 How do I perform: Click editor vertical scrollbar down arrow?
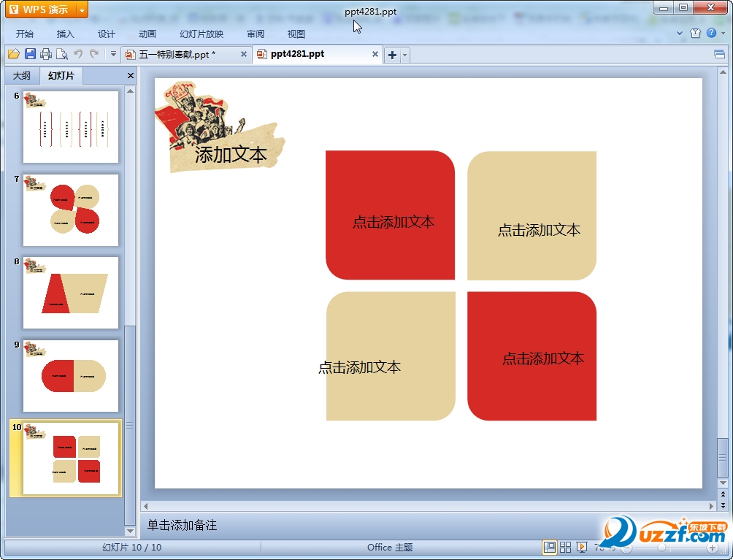tap(723, 483)
